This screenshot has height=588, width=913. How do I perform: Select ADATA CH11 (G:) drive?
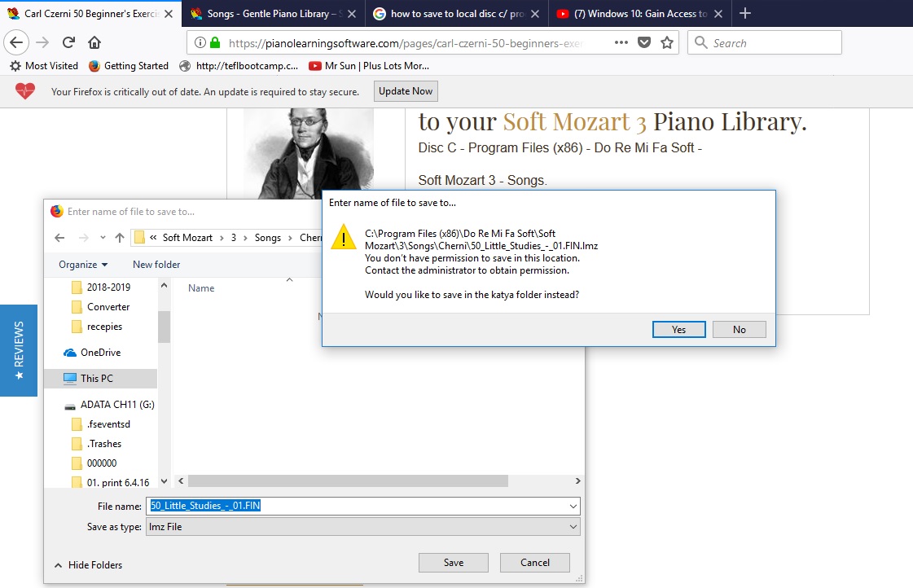pos(109,405)
